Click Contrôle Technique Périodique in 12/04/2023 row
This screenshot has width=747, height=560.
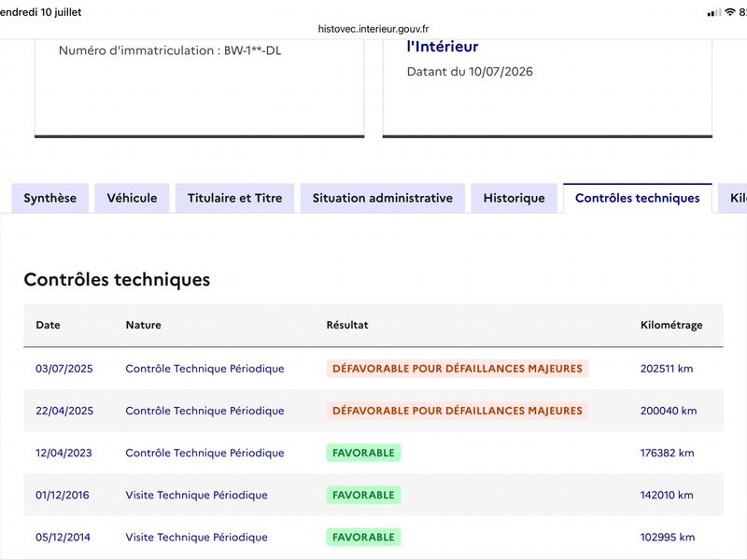tap(204, 453)
